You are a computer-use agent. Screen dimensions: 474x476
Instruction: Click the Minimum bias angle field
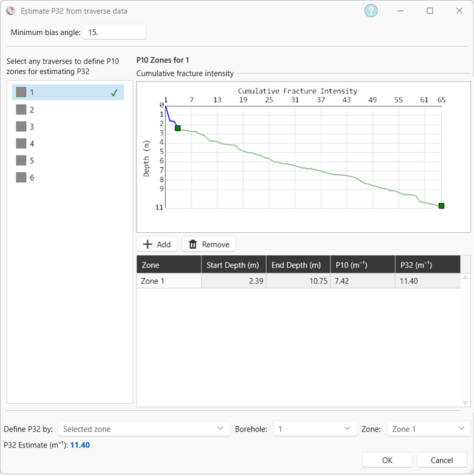[114, 32]
